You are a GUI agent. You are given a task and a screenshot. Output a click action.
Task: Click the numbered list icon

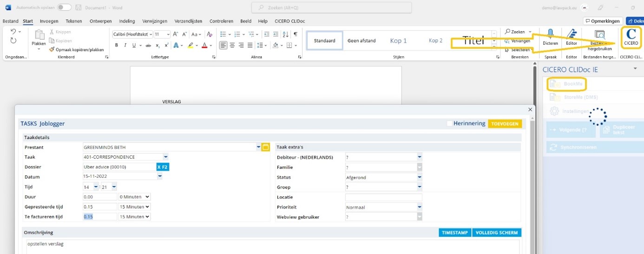(237, 34)
